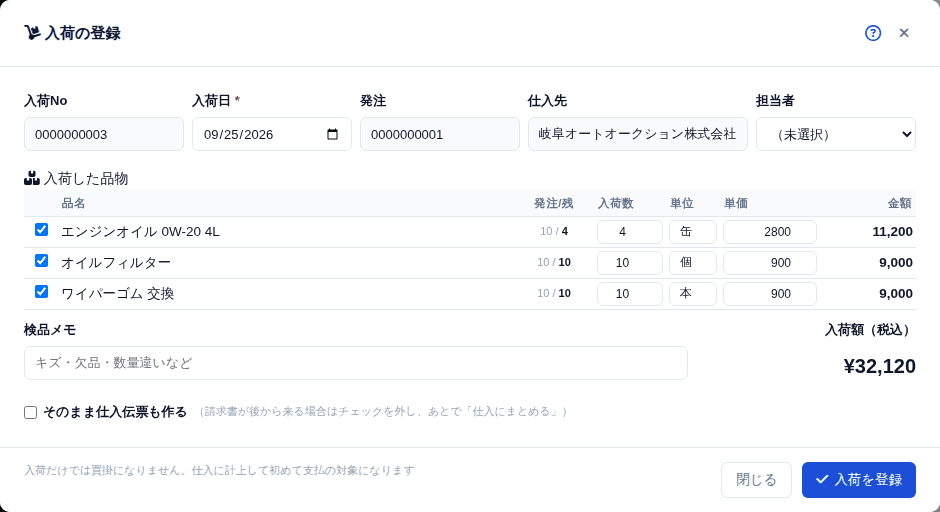Uncheck the オイルフィルター row checkbox
940x512 pixels.
point(41,261)
